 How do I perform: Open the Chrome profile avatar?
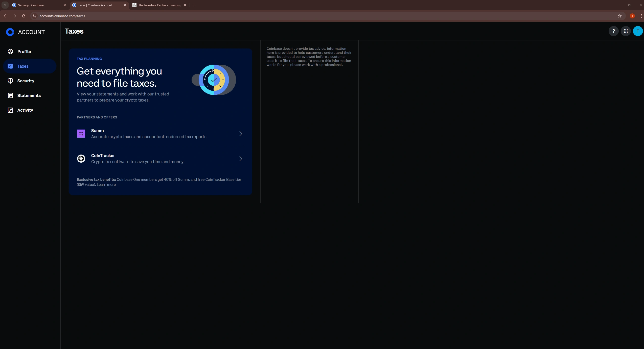(x=632, y=16)
